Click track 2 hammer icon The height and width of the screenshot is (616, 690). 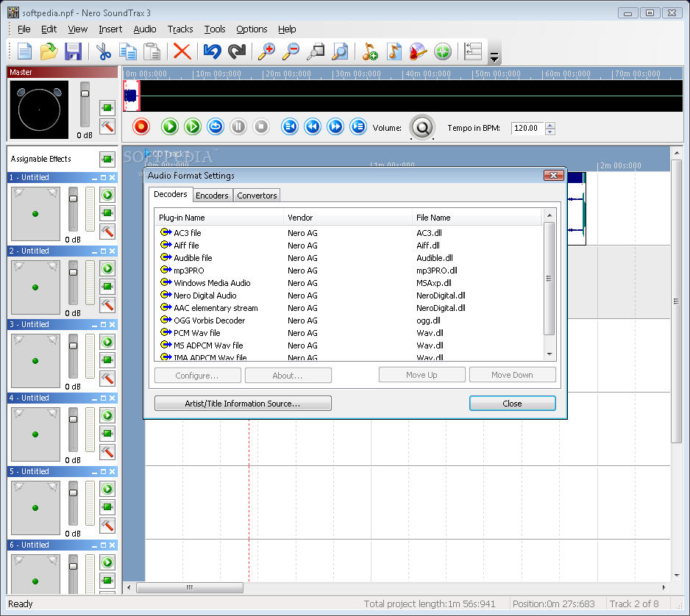107,305
